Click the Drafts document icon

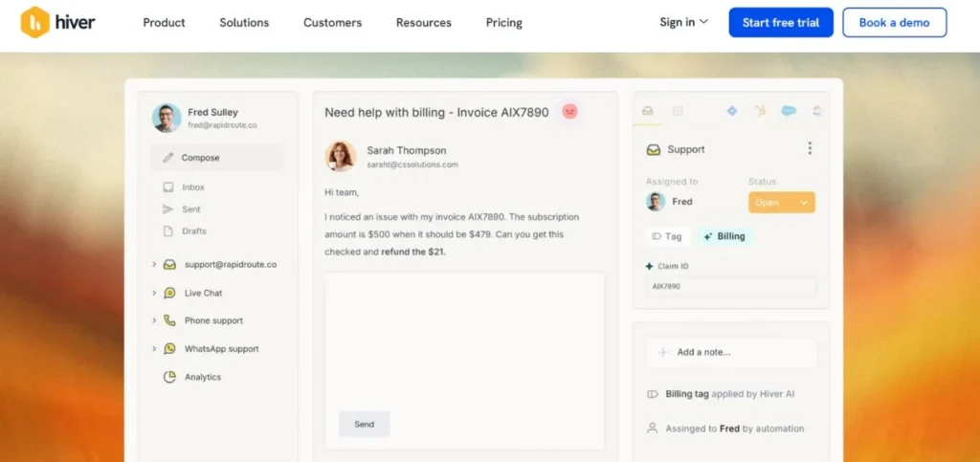coord(167,231)
